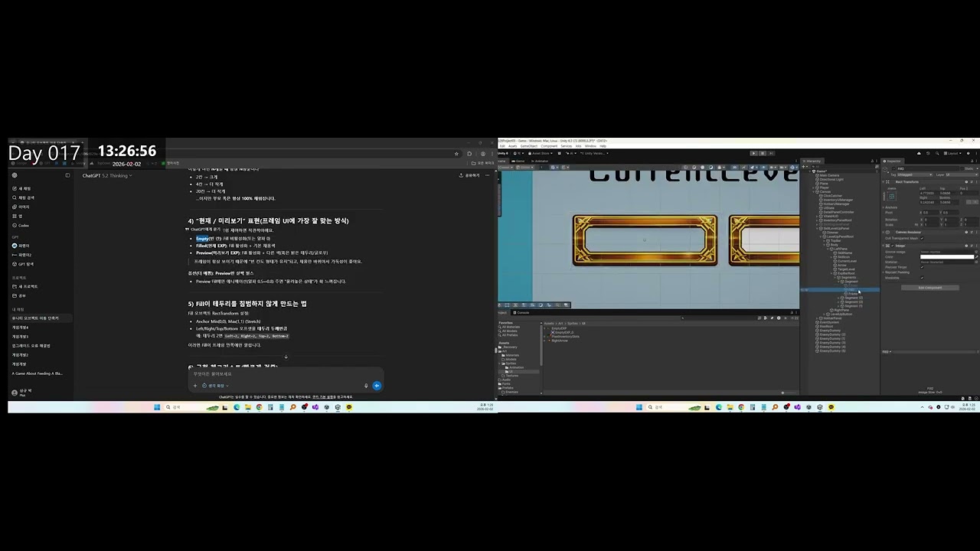
Task: Switch to the Animator tab in Unity
Action: [x=541, y=161]
